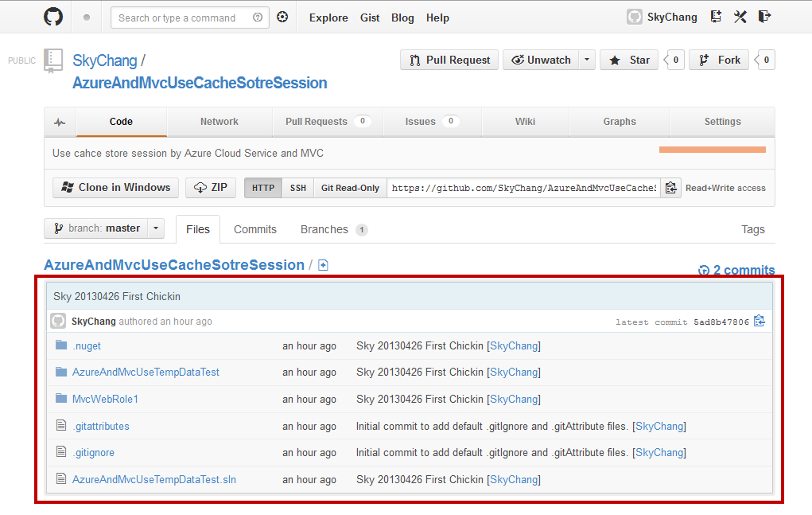Open branch: master selector
The width and height of the screenshot is (812, 515).
click(x=104, y=228)
